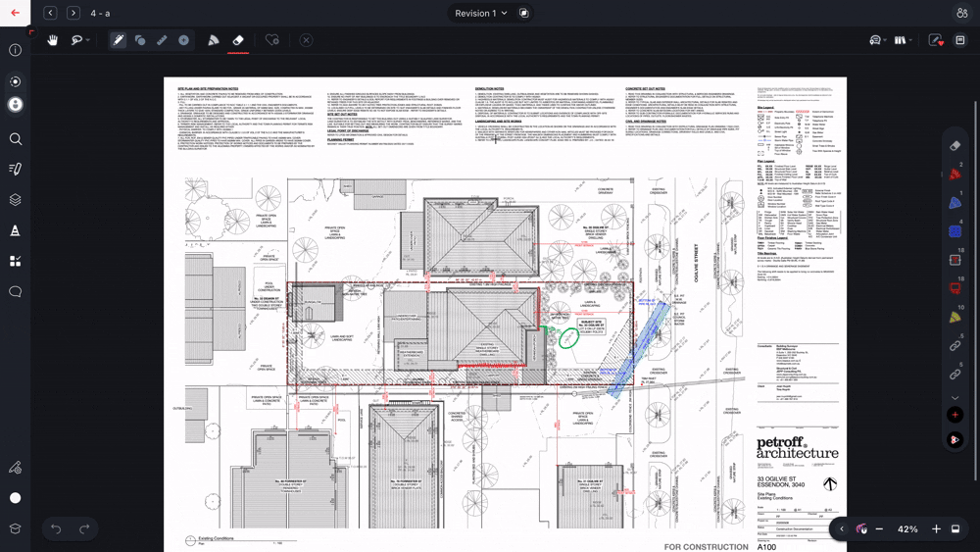The width and height of the screenshot is (980, 552).
Task: Click the white circle color button
Action: 15,498
